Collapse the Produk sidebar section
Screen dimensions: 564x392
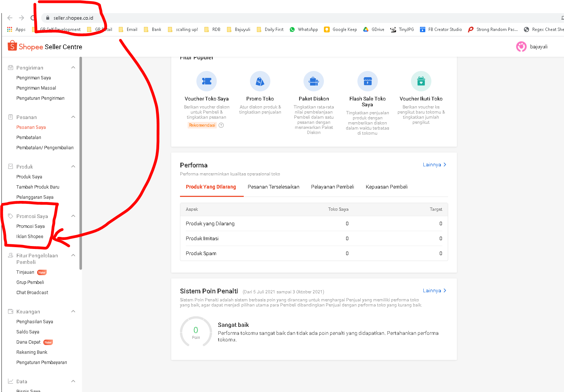point(73,167)
